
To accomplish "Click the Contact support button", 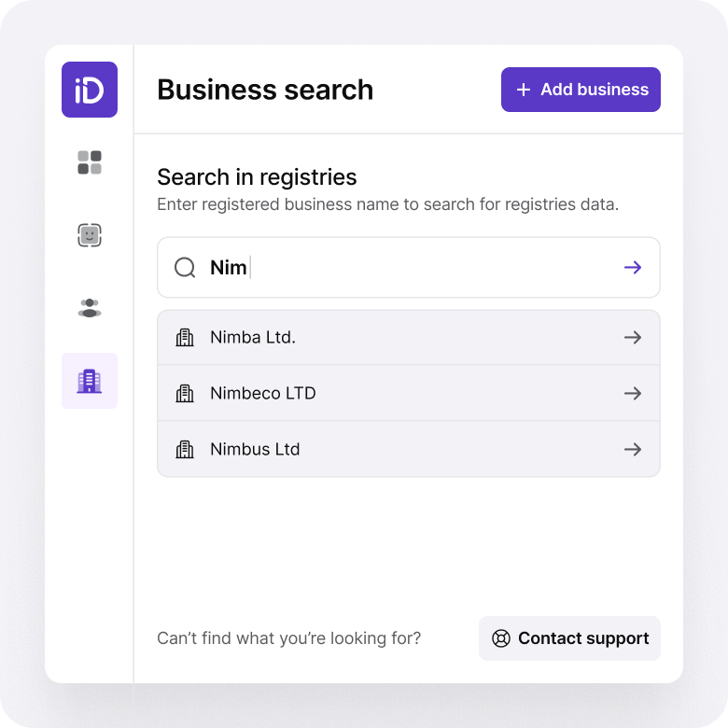I will click(x=569, y=638).
